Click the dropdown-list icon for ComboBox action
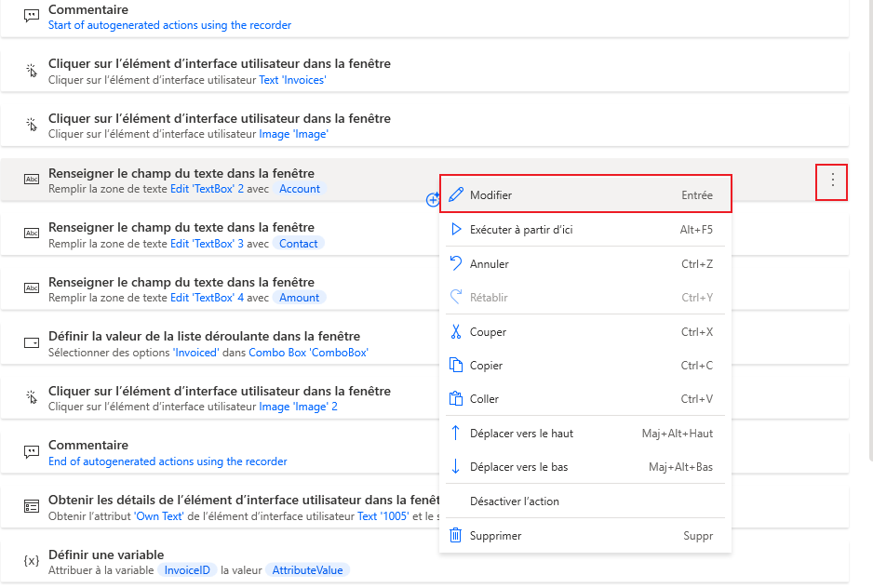The width and height of the screenshot is (873, 588). click(x=32, y=342)
